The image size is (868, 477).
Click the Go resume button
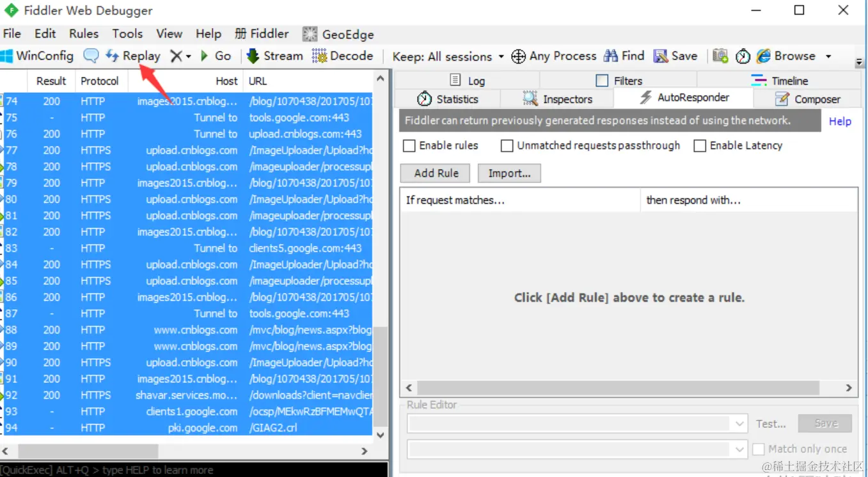pos(216,56)
